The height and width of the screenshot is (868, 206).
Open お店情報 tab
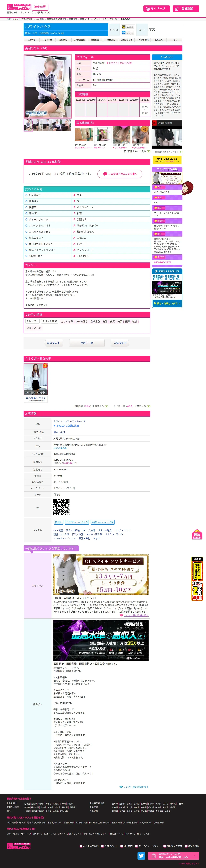[31, 40]
